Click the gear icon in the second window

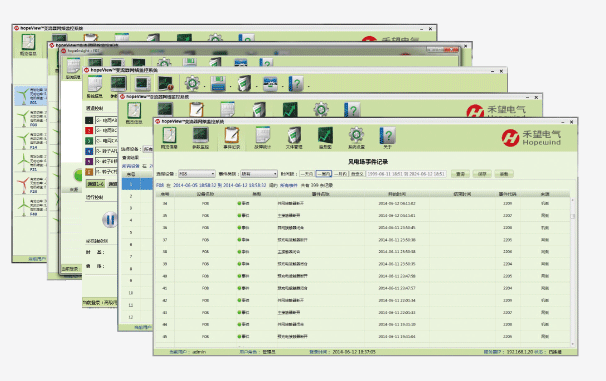pyautogui.click(x=321, y=110)
